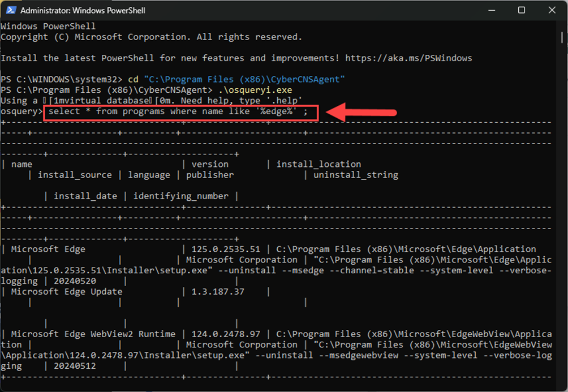
Task: Click the PowerShell icon in title bar
Action: pyautogui.click(x=10, y=10)
